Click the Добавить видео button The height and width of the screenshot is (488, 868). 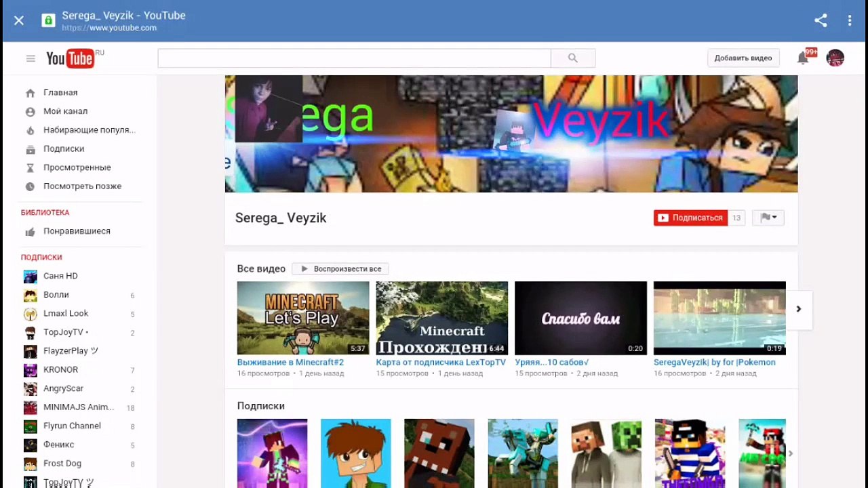point(743,58)
